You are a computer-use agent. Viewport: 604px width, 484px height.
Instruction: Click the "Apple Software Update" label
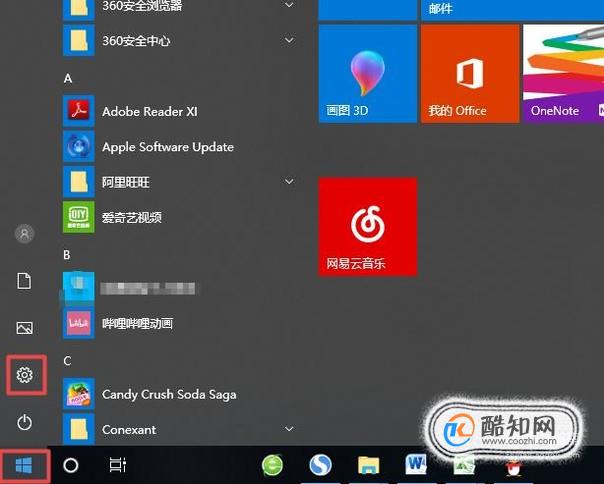(168, 147)
